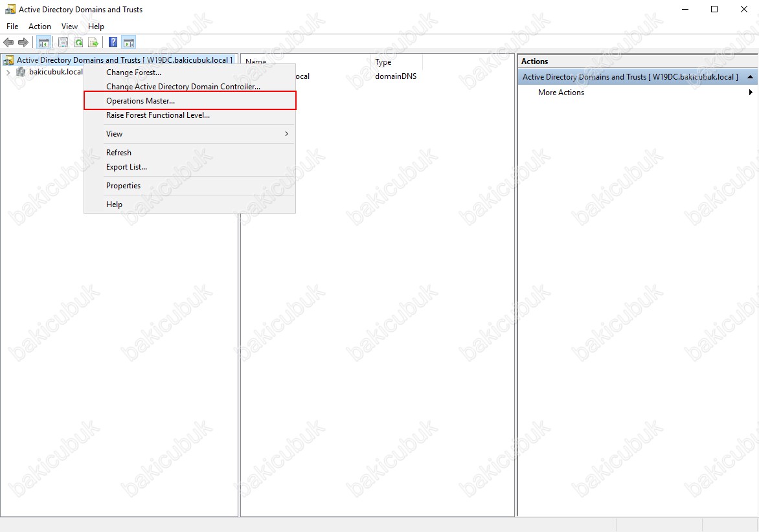Select the bakicubuk.local tree item
This screenshot has width=759, height=532.
(x=56, y=72)
